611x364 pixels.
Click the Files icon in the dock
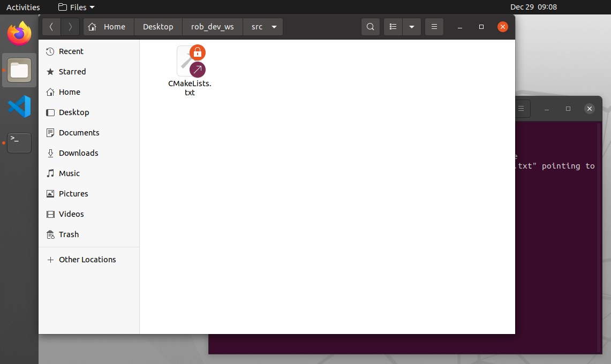click(x=19, y=70)
